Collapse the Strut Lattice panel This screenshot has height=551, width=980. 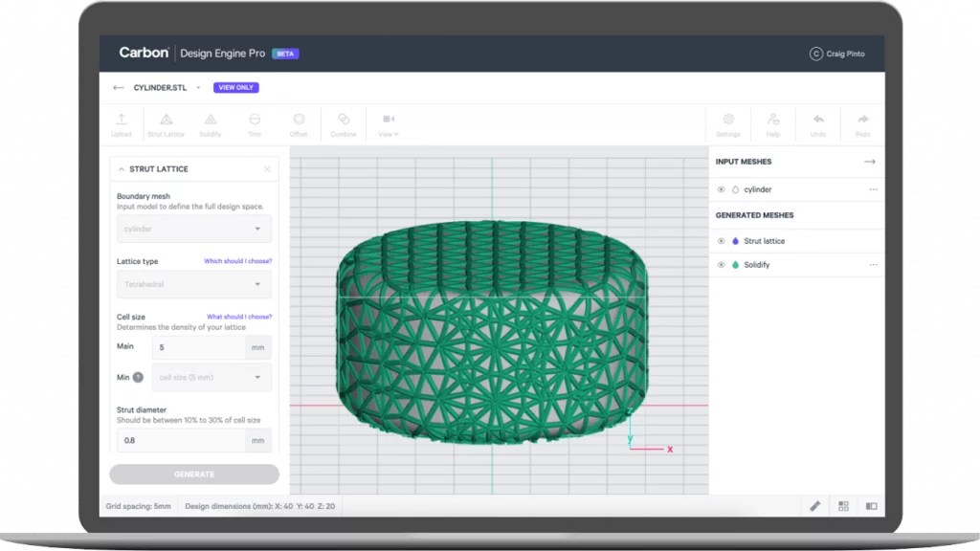coord(122,169)
